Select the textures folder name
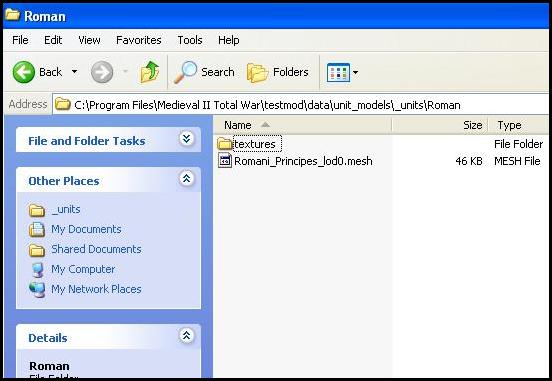Viewport: 552px width, 381px height. [x=257, y=144]
